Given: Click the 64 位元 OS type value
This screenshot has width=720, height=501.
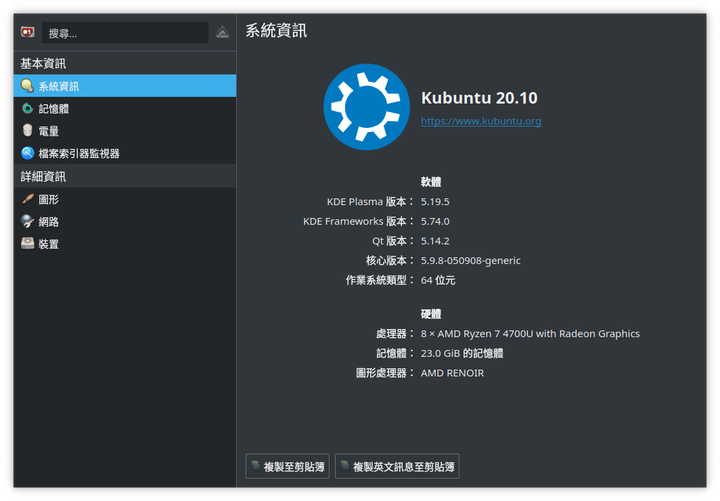Looking at the screenshot, I should [x=438, y=281].
